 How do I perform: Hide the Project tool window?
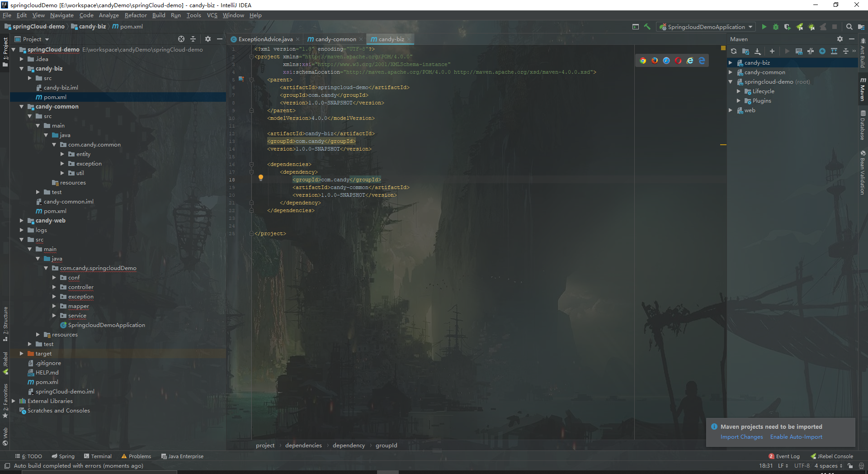[x=220, y=39]
